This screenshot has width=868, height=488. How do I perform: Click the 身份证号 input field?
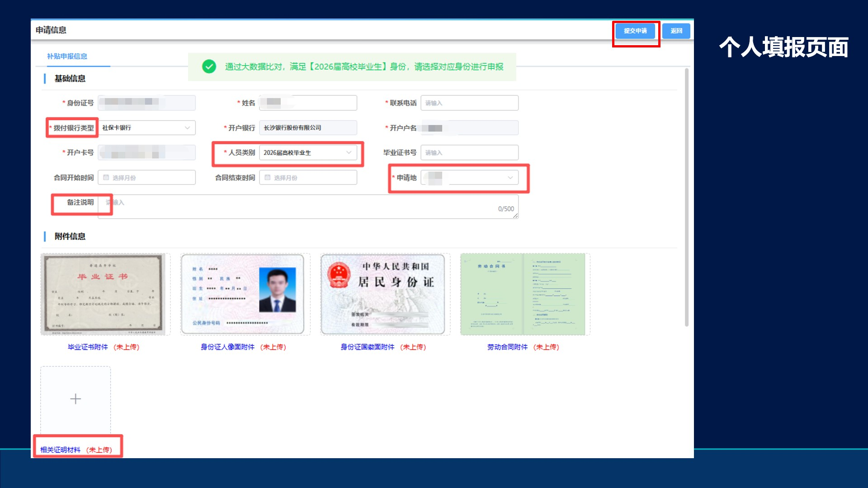point(146,103)
